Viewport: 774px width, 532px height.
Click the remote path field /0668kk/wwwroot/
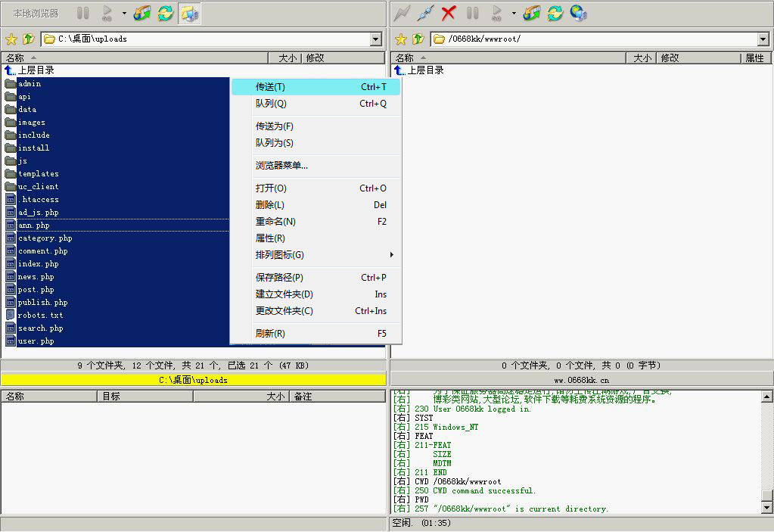595,39
